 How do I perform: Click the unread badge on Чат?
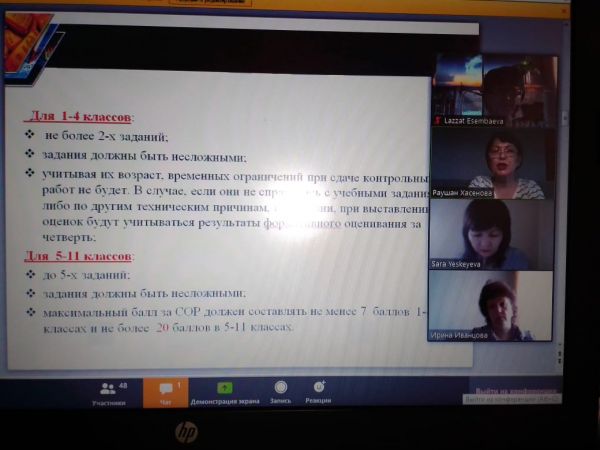178,384
